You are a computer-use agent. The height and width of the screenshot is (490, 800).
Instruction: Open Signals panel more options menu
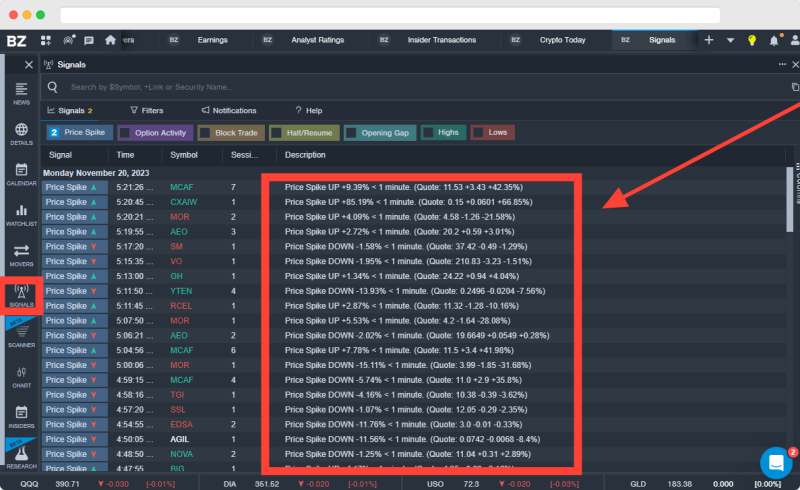click(x=782, y=64)
